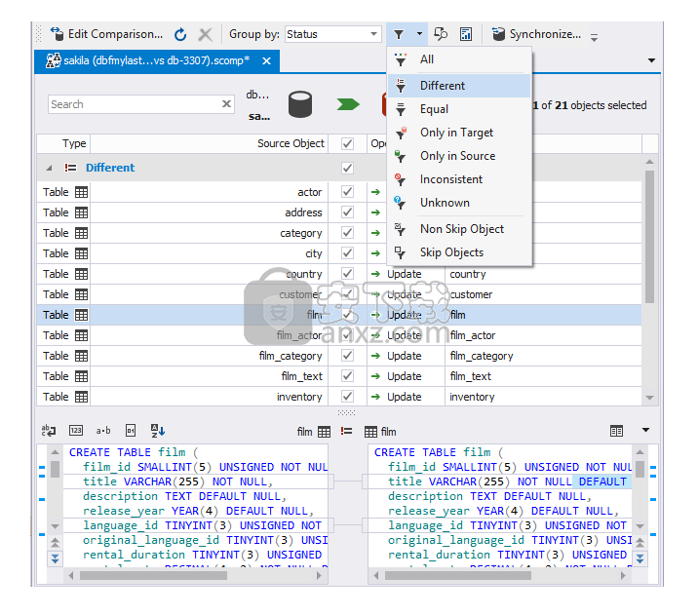Click the A-Z sort icon
The height and width of the screenshot is (616, 698).
pyautogui.click(x=158, y=431)
